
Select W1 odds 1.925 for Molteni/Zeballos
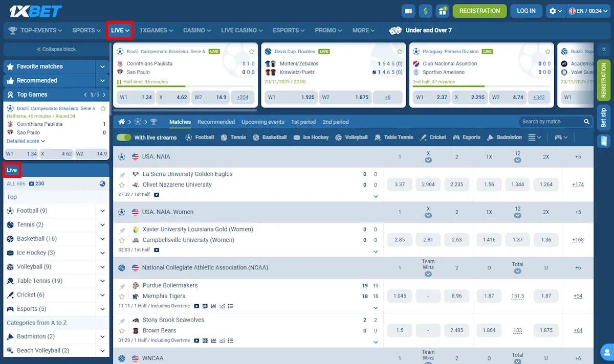pos(289,97)
